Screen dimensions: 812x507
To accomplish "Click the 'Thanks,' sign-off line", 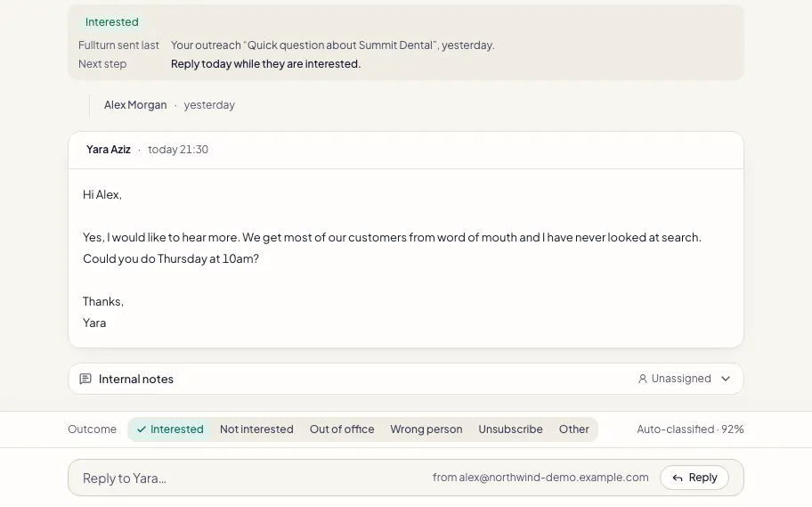I will click(x=103, y=302).
